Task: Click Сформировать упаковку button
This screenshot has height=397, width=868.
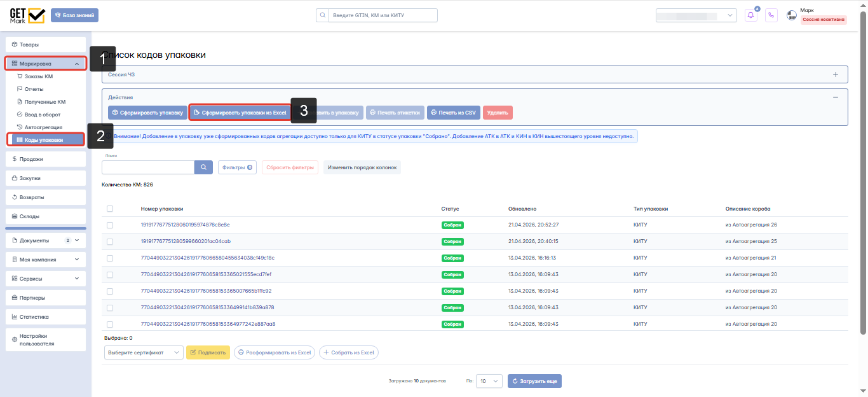Action: tap(147, 113)
